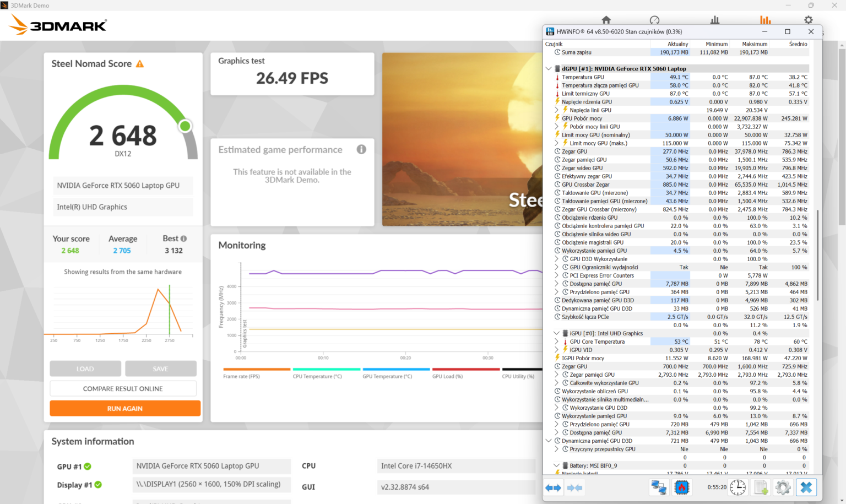Expand GPU D3D Wykorzystanie row under dGPU
This screenshot has height=504, width=846.
pyautogui.click(x=557, y=259)
